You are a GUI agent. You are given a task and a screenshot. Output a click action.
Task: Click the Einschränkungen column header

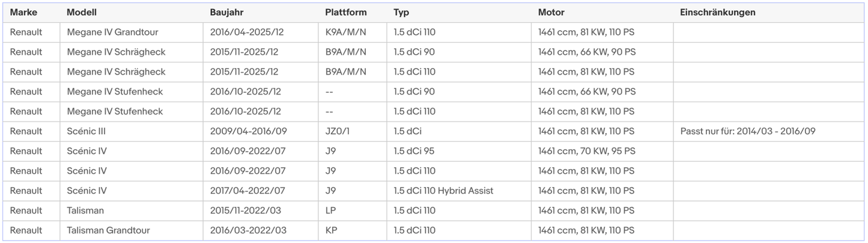click(x=717, y=13)
